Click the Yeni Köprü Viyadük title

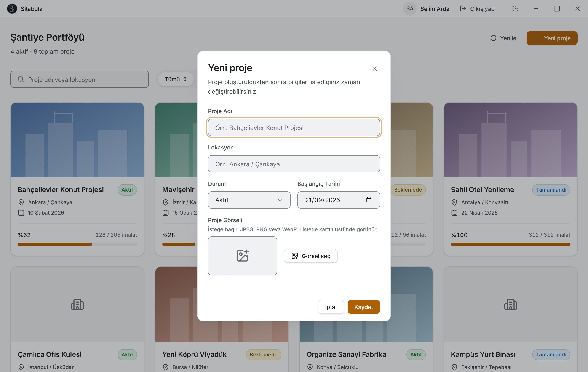194,354
